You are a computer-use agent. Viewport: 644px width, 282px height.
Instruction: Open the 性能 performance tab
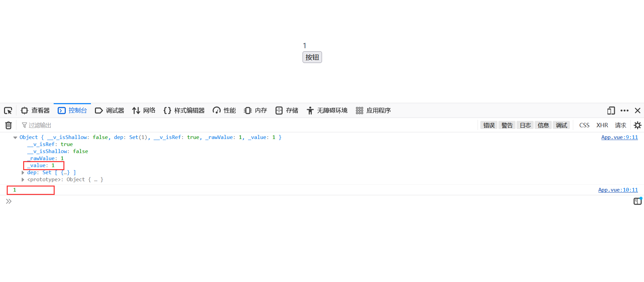[224, 111]
